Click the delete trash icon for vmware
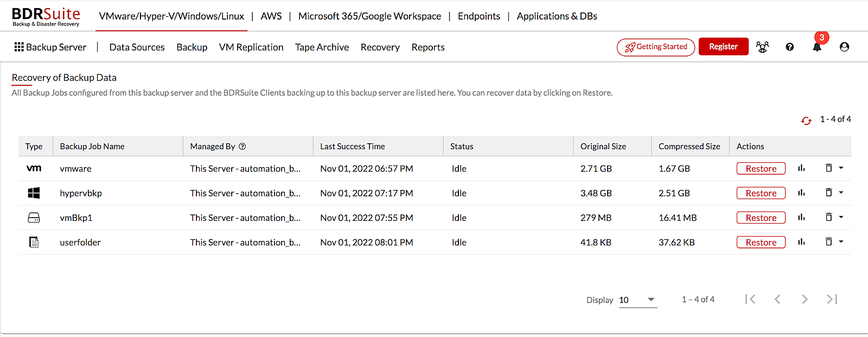Image resolution: width=868 pixels, height=337 pixels. coord(828,168)
